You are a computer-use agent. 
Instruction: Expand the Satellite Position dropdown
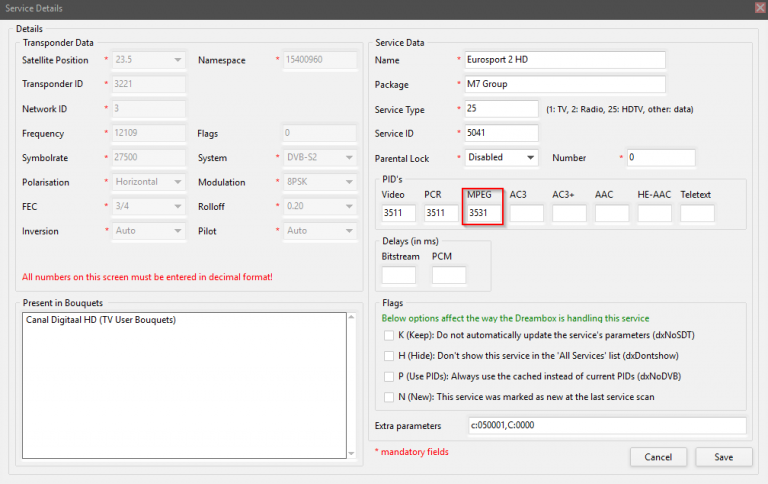point(149,60)
